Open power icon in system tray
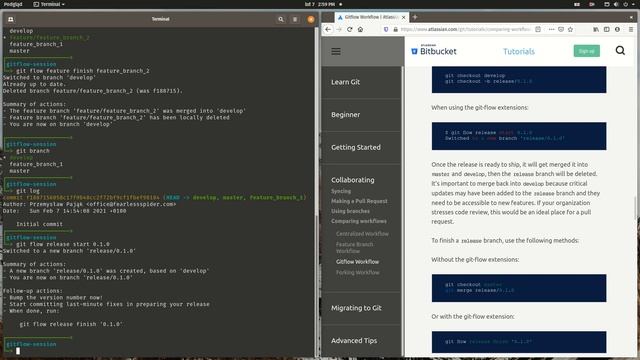Screen dimensions: 640x360 [x=625, y=4]
